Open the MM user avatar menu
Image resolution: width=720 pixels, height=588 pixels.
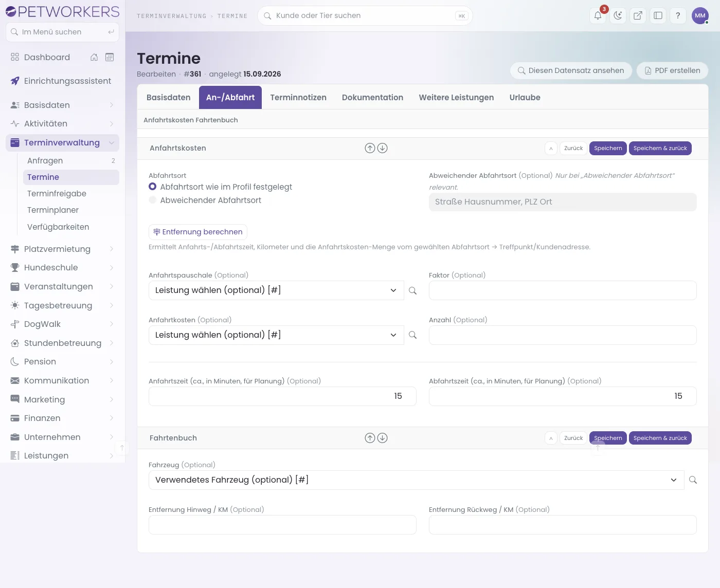700,15
